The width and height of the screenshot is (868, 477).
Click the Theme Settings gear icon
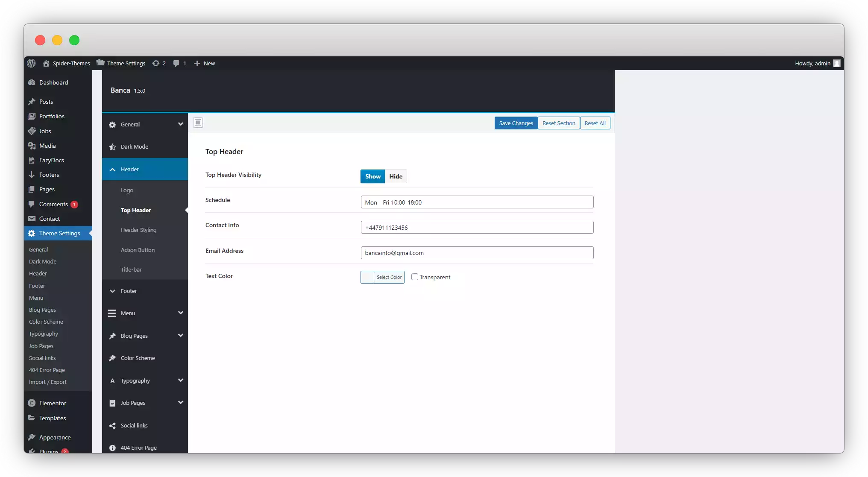(x=32, y=233)
